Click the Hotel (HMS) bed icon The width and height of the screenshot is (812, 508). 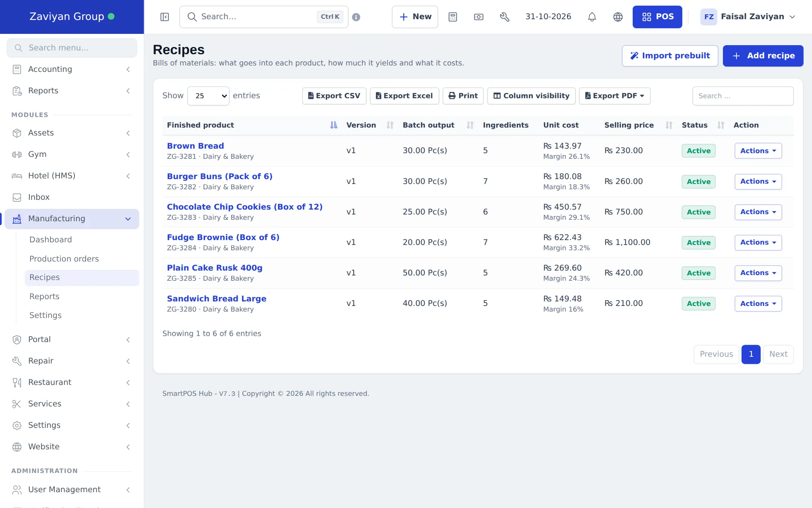point(17,176)
